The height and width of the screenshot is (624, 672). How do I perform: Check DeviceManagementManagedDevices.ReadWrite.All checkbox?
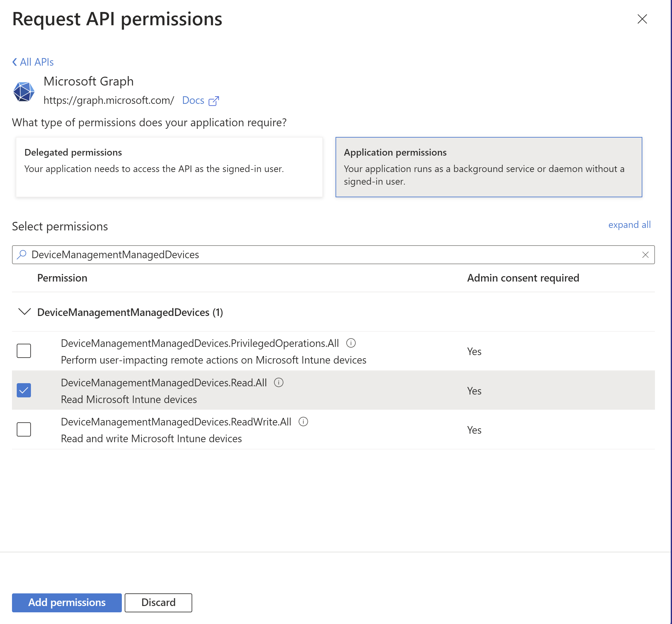24,430
